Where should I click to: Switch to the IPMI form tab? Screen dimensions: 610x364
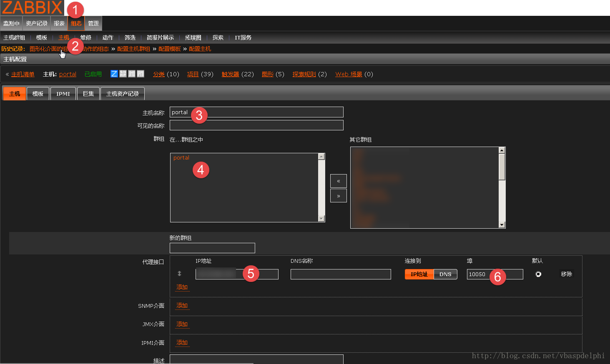(x=63, y=94)
